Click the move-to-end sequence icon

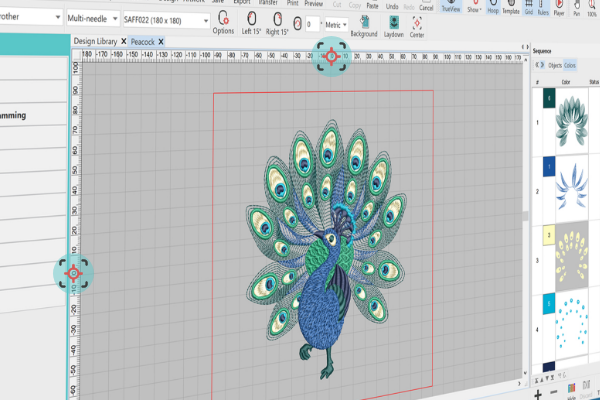point(553,378)
